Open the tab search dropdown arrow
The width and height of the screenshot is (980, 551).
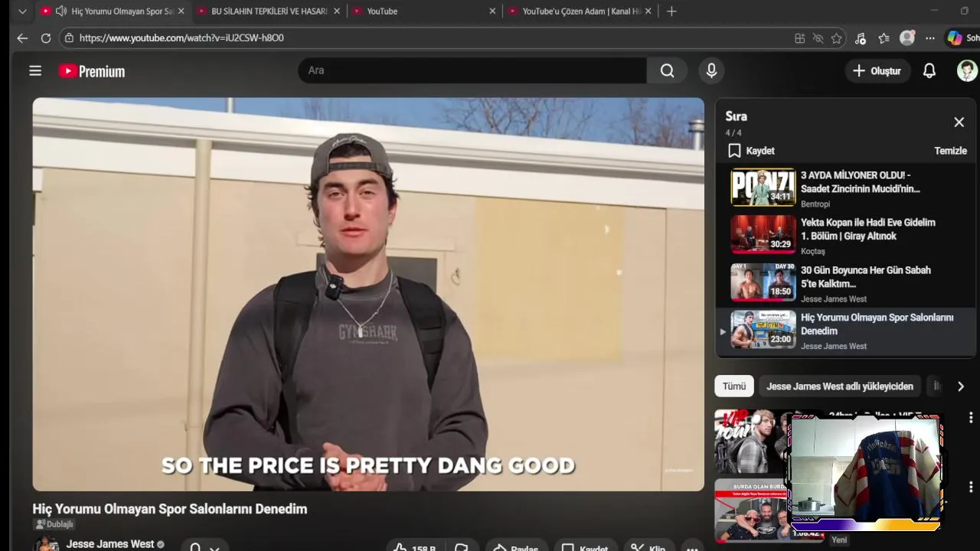pyautogui.click(x=22, y=11)
